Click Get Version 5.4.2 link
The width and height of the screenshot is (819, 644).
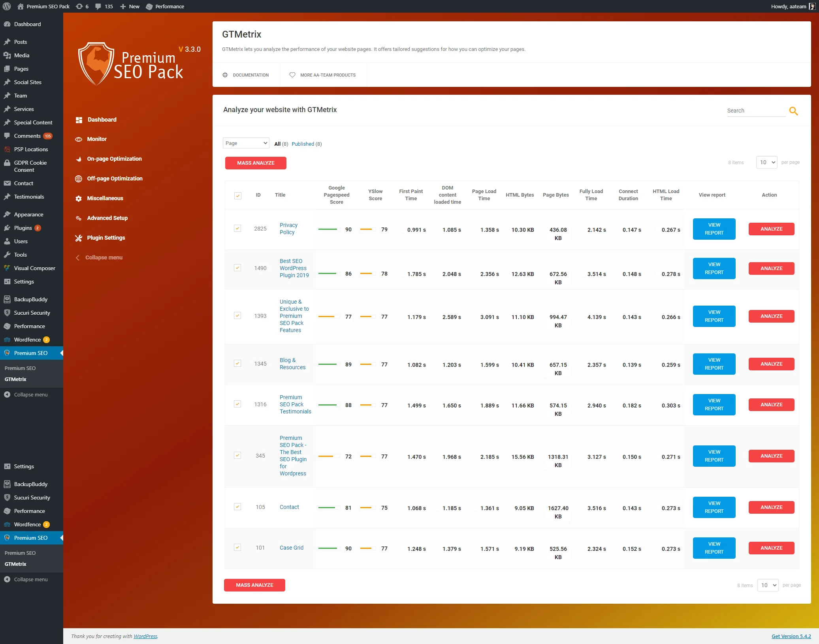point(791,636)
